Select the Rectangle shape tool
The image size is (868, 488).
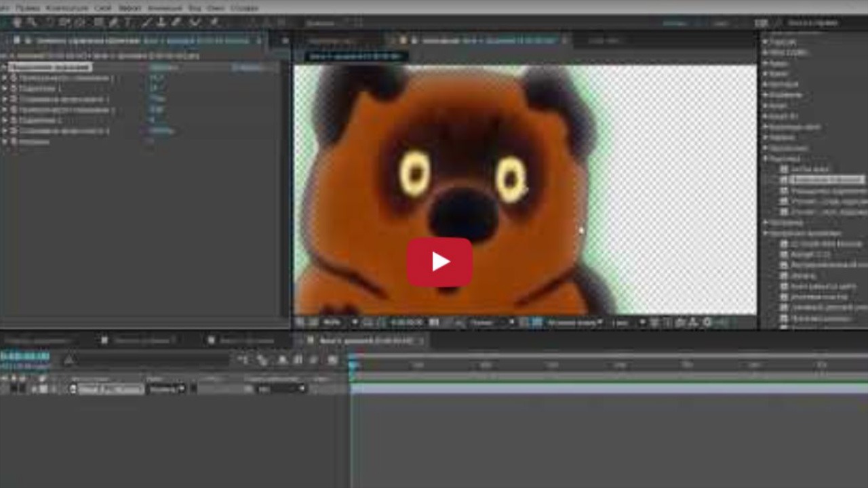tap(98, 22)
